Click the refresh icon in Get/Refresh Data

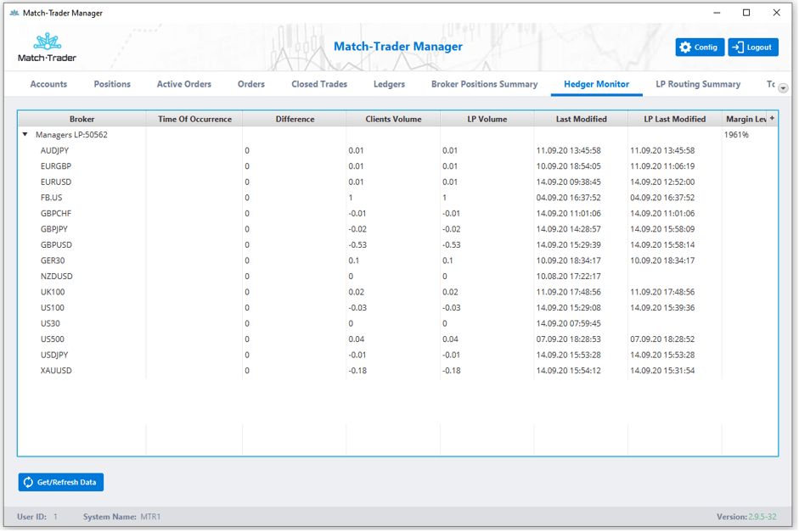[x=28, y=483]
